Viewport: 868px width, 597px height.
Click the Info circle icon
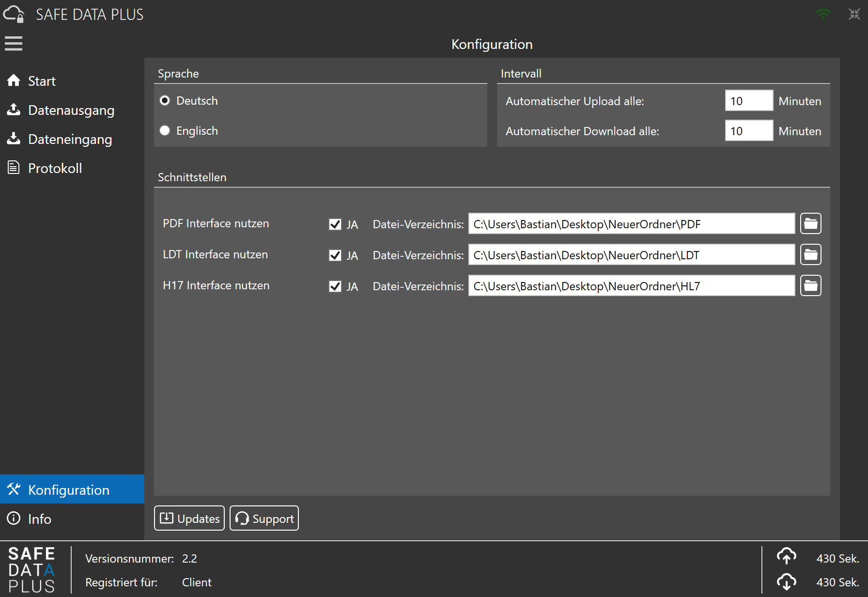(x=14, y=518)
